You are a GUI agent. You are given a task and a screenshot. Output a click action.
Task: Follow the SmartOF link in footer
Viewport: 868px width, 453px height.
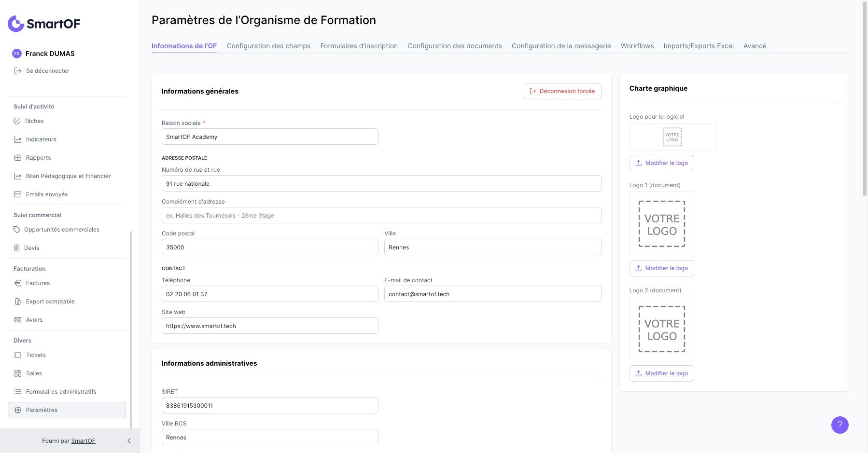click(x=83, y=441)
